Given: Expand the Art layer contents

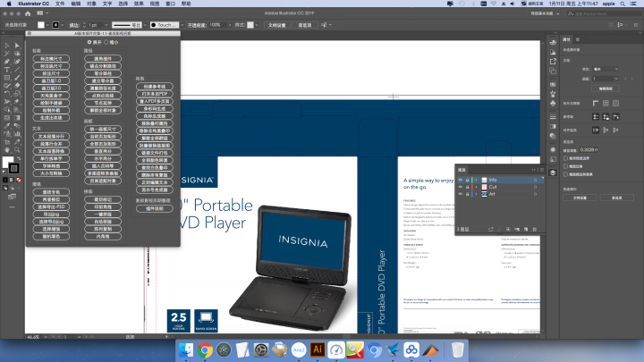Looking at the screenshot, I should click(476, 196).
